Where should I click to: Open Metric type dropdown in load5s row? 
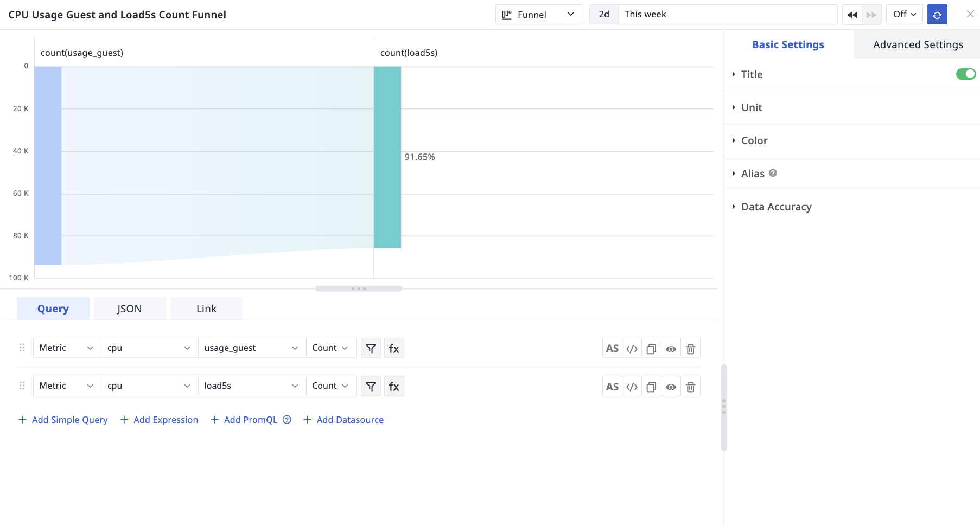tap(67, 386)
